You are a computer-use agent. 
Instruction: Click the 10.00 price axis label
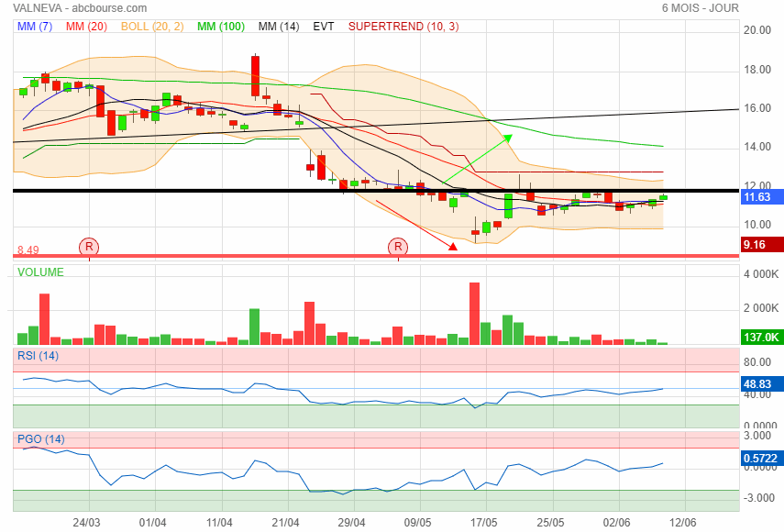757,225
